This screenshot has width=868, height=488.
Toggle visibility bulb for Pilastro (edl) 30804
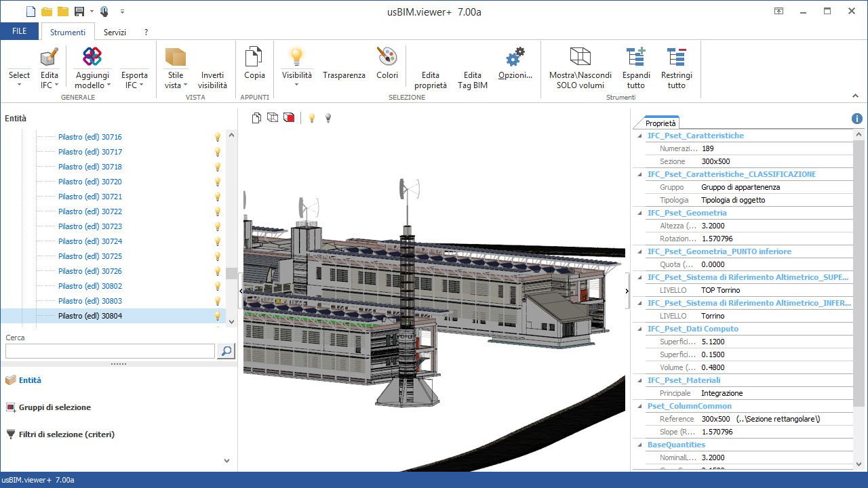point(217,315)
